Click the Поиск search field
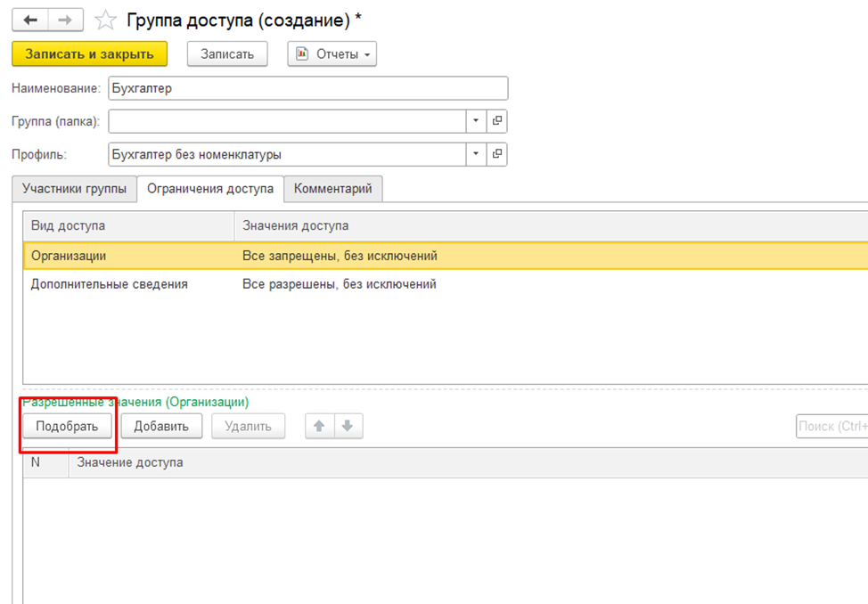The height and width of the screenshot is (604, 868). [x=832, y=427]
